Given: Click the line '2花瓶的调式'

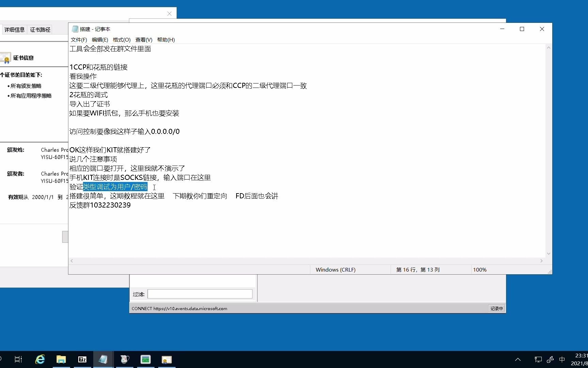Looking at the screenshot, I should tap(88, 95).
